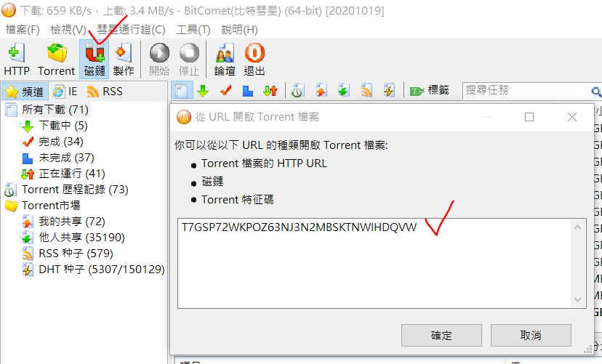Select Torrent 歷程記錄 (73) item
602x364 pixels.
(66, 190)
